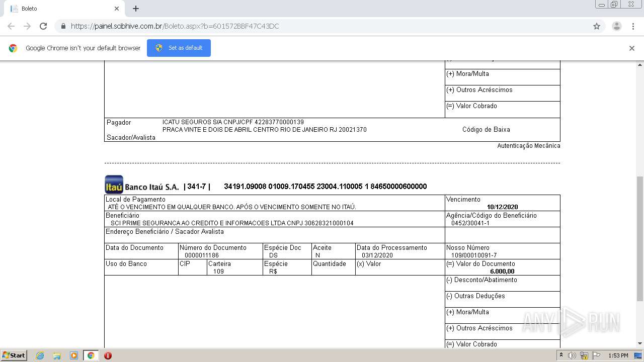
Task: Click the agency code 0452/30041-1
Action: tap(470, 223)
